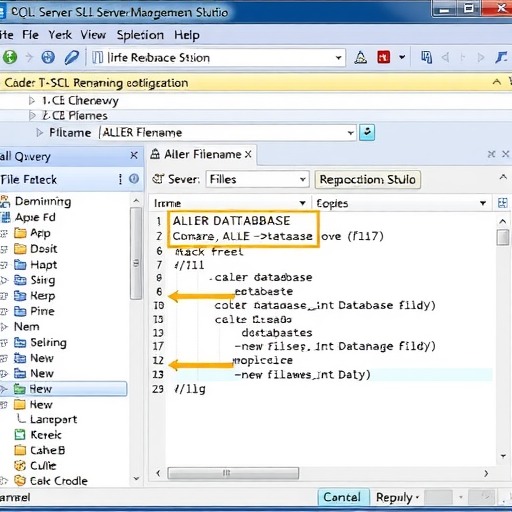Click the 'Cak Crodle' icon

click(20, 481)
